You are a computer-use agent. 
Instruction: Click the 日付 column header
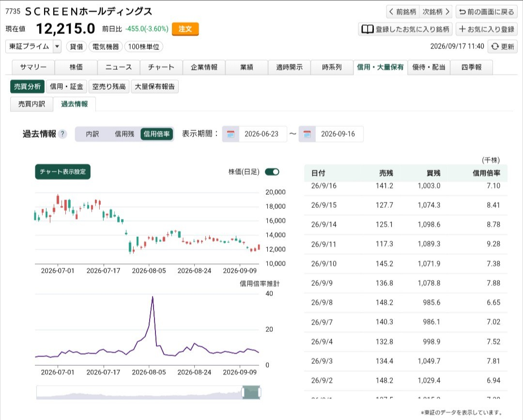click(318, 173)
